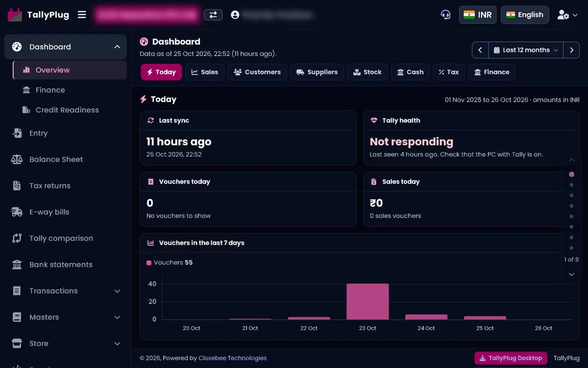Click the Tax returns document icon

(17, 186)
